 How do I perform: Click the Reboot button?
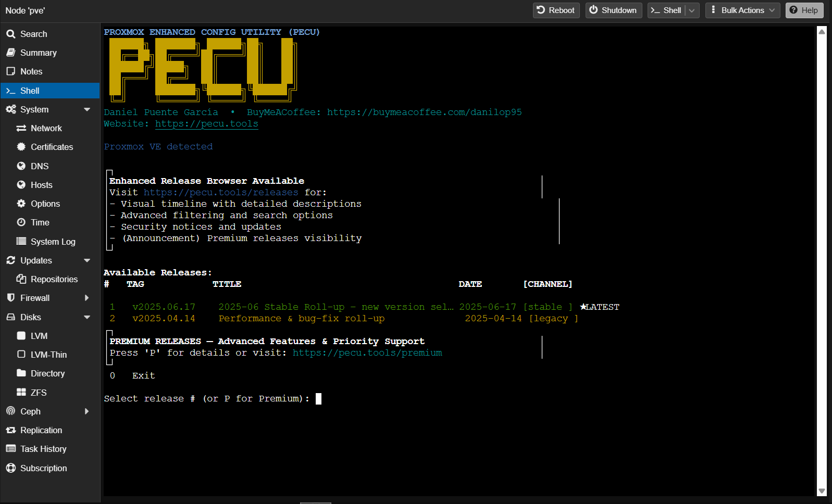click(x=556, y=10)
